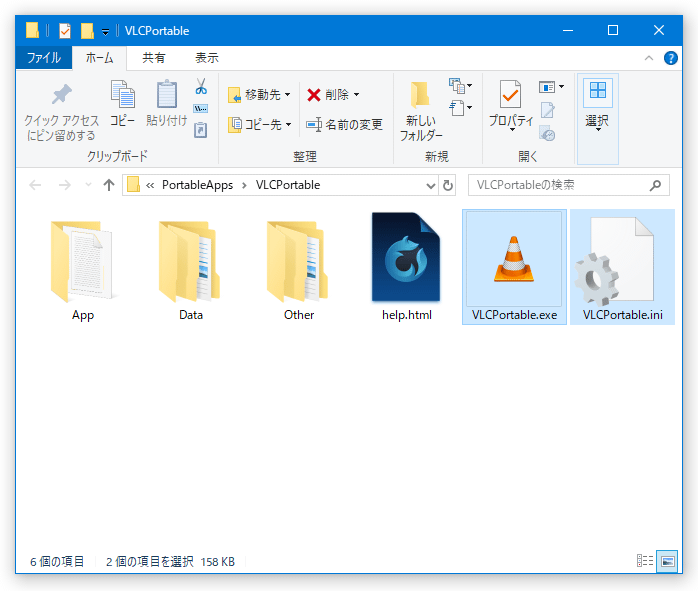Switch to the Home tab
Image resolution: width=698 pixels, height=591 pixels.
point(99,58)
